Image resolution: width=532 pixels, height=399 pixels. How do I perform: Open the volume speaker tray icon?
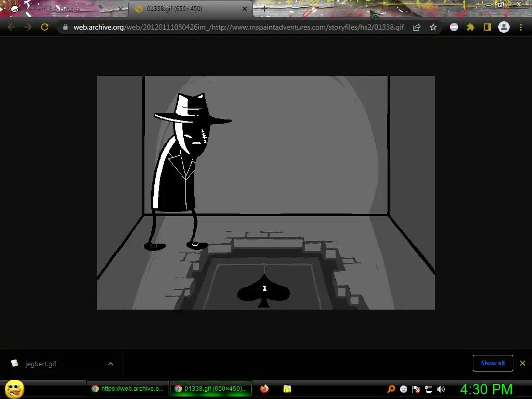(x=441, y=389)
